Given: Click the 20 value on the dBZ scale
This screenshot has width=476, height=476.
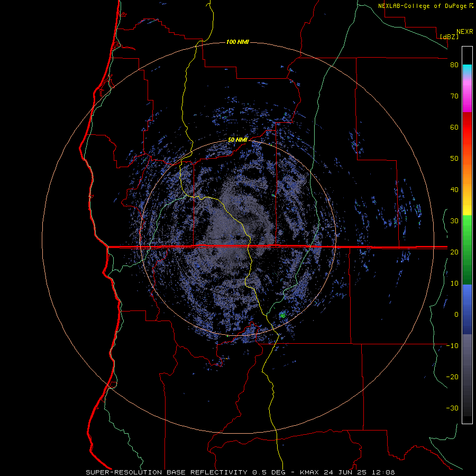Looking at the screenshot, I should coord(454,252).
